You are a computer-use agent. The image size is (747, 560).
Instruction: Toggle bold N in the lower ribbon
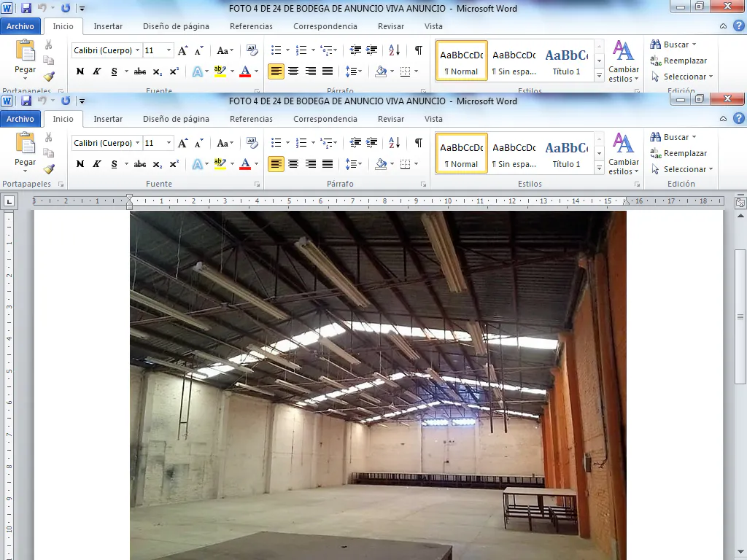coord(80,164)
